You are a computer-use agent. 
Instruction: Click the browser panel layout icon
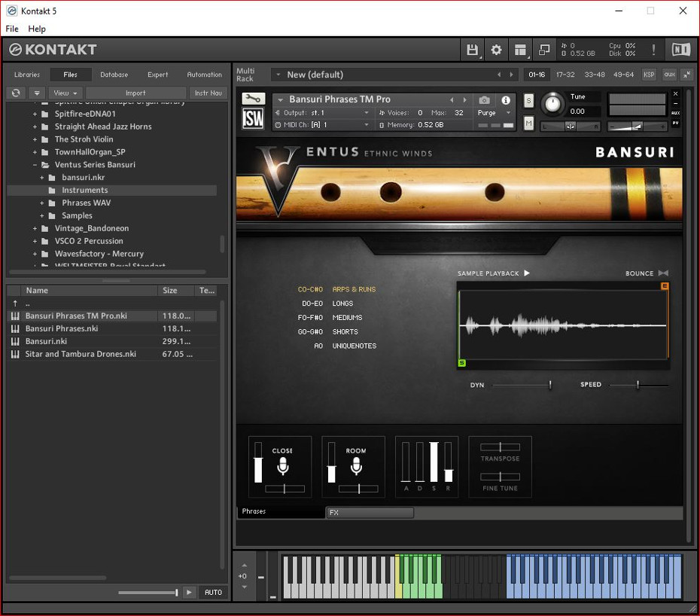click(520, 50)
